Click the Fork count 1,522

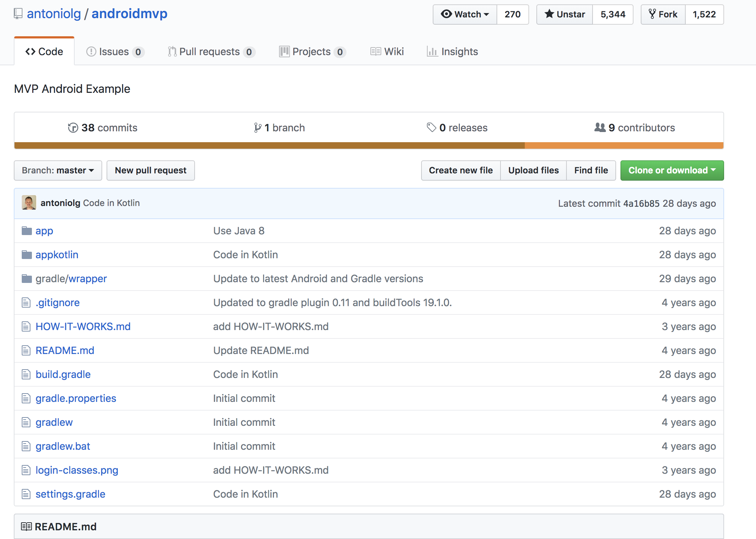(x=704, y=15)
